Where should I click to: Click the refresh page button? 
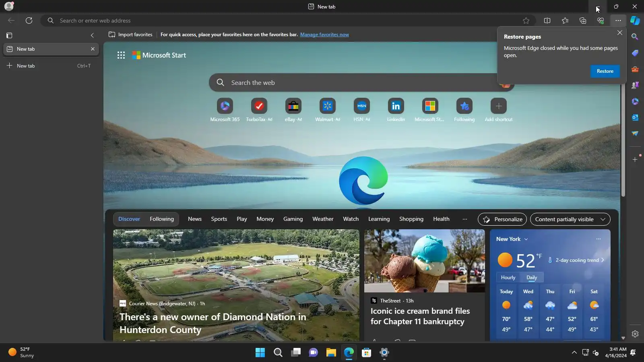(29, 21)
